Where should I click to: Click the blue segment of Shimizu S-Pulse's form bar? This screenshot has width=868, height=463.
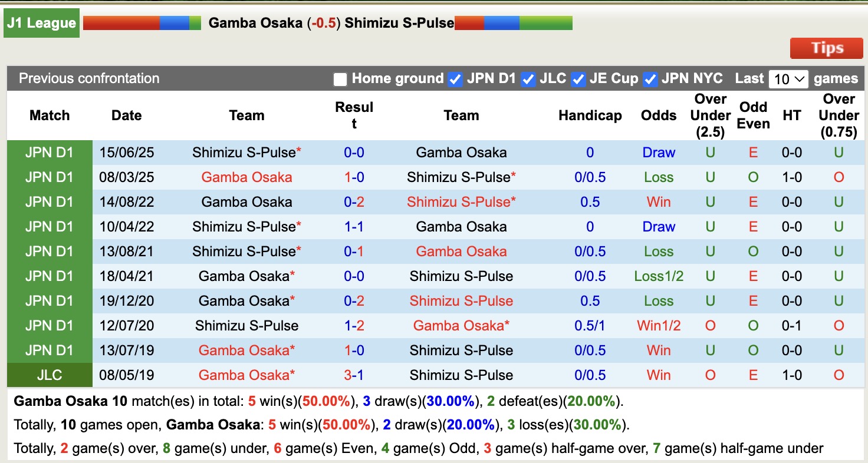point(501,22)
